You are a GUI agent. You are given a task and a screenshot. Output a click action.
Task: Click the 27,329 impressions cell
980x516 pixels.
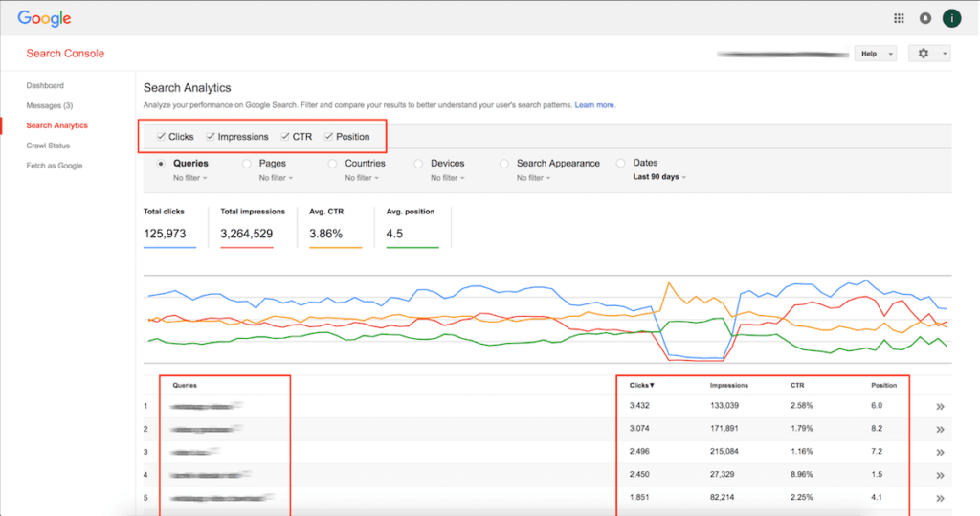723,475
